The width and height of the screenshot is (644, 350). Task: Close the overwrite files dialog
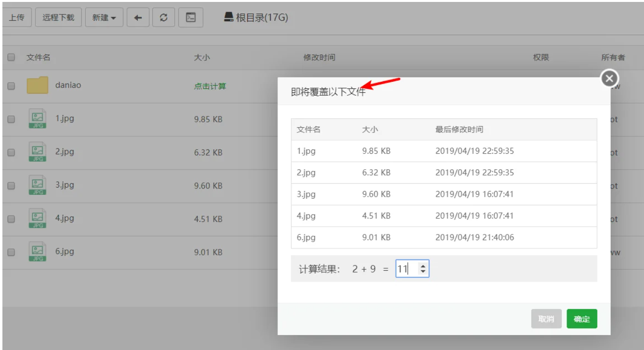[x=610, y=78]
